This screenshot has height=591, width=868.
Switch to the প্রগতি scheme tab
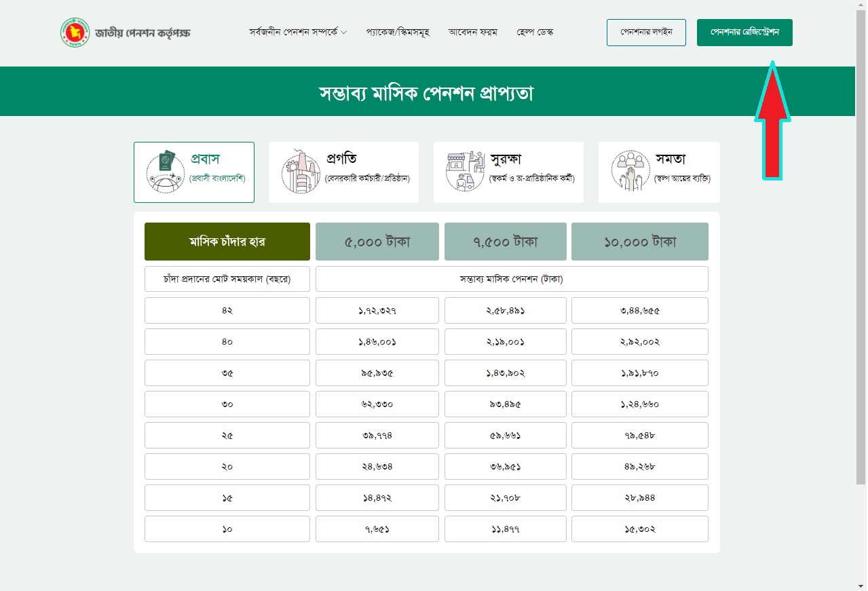click(343, 172)
